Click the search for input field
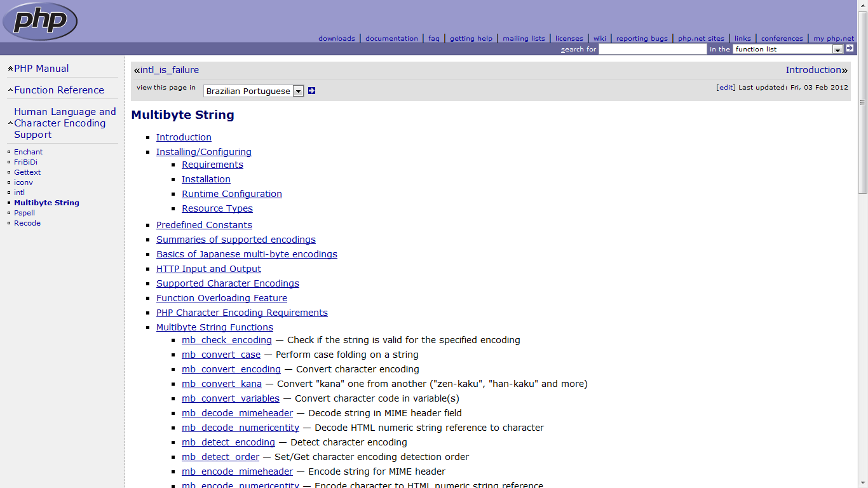 (x=653, y=49)
